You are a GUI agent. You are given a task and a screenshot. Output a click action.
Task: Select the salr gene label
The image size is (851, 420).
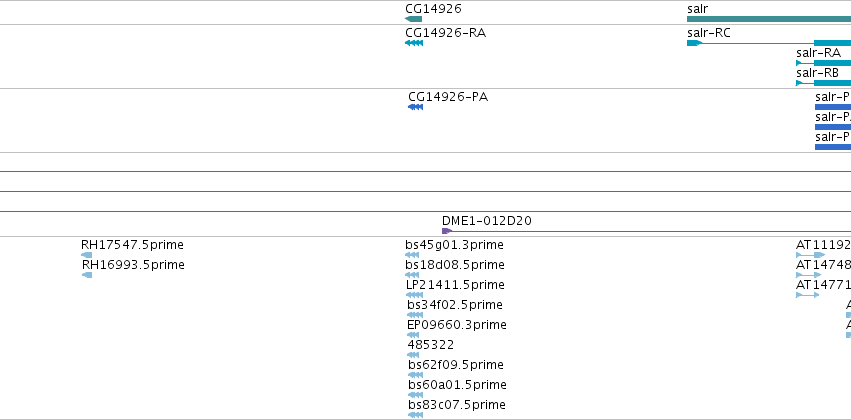pyautogui.click(x=697, y=9)
